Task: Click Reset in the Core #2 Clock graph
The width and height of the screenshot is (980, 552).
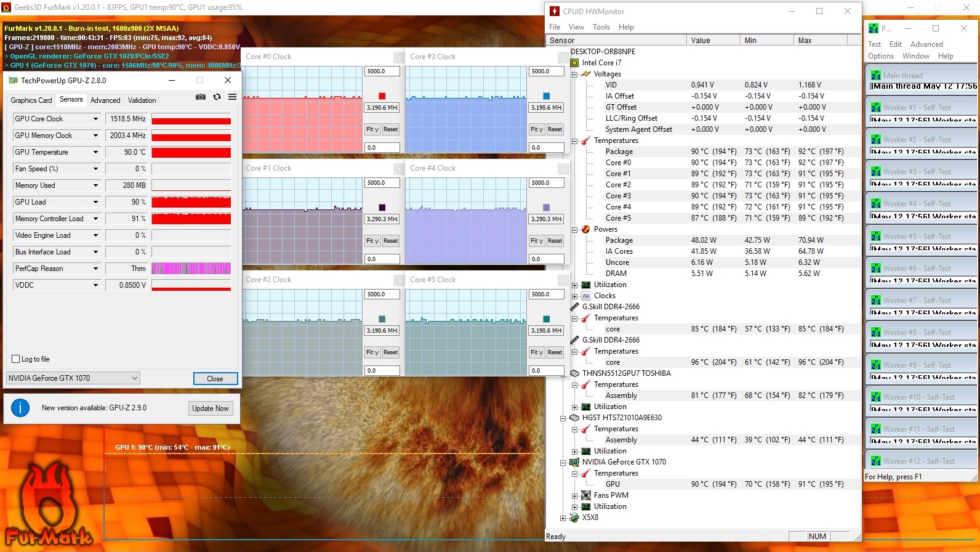Action: (x=391, y=352)
